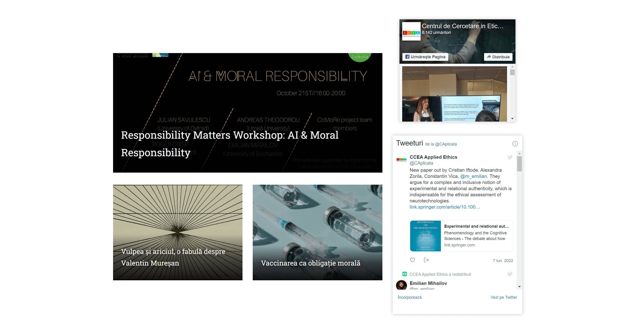644x332 pixels.
Task: Click the Distribuie share button
Action: 498,57
